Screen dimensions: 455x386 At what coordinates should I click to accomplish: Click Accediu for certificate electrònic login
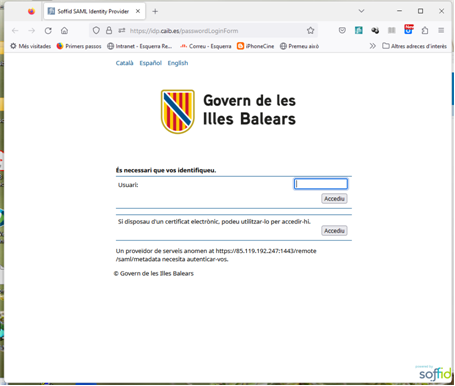334,231
